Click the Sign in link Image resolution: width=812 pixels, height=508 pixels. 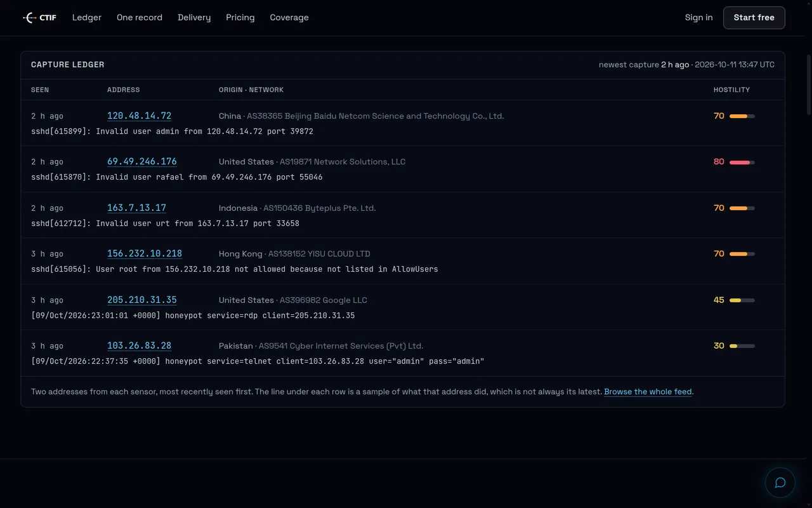[698, 18]
